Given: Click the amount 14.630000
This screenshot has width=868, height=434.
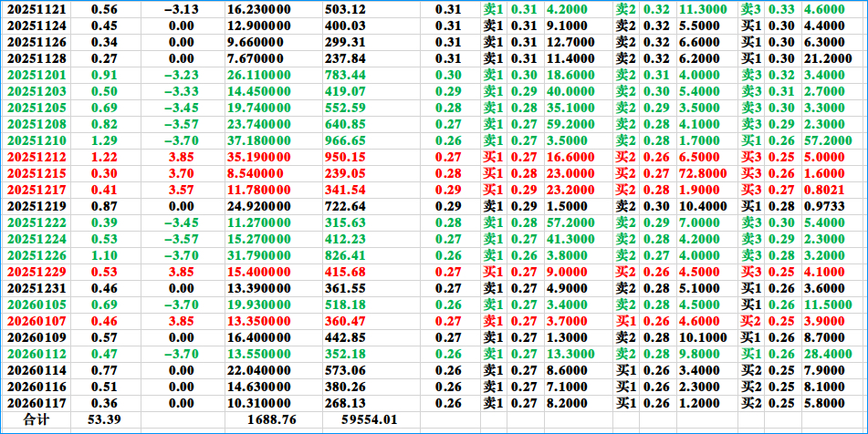Looking at the screenshot, I should [x=258, y=387].
